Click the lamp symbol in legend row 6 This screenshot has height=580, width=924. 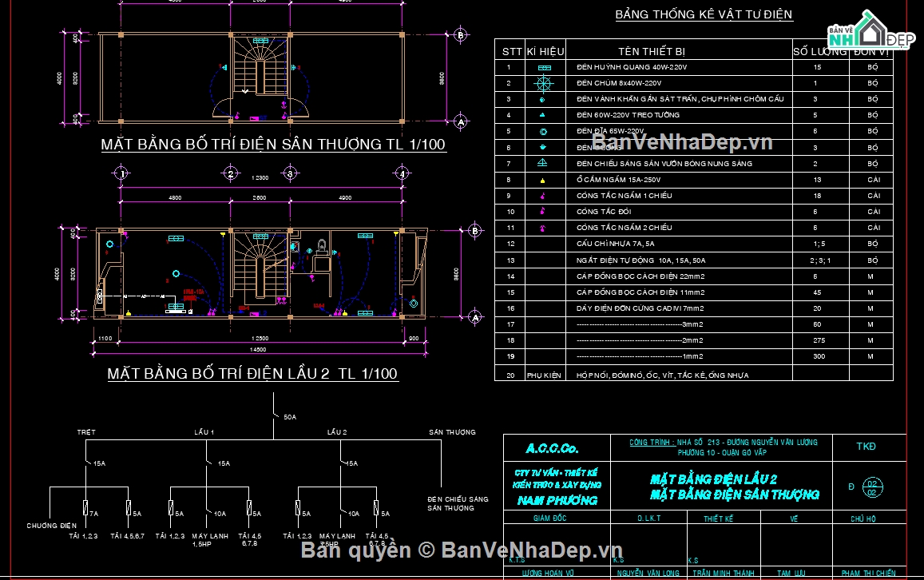click(543, 147)
